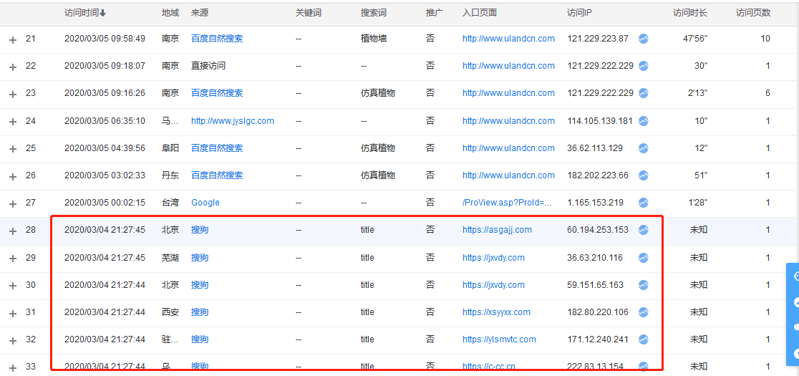Open the /ProView.asp?ProId entry page link
799x376 pixels.
(x=508, y=203)
